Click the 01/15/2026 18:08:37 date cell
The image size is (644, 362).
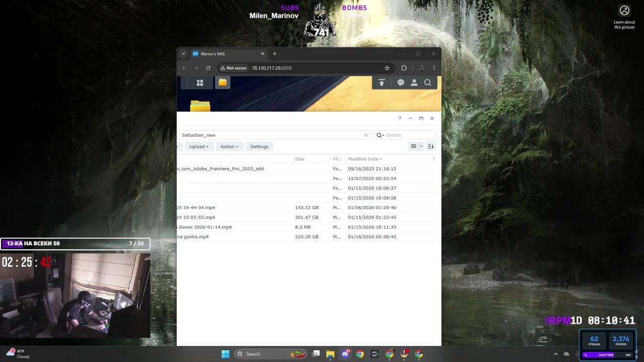tap(372, 188)
